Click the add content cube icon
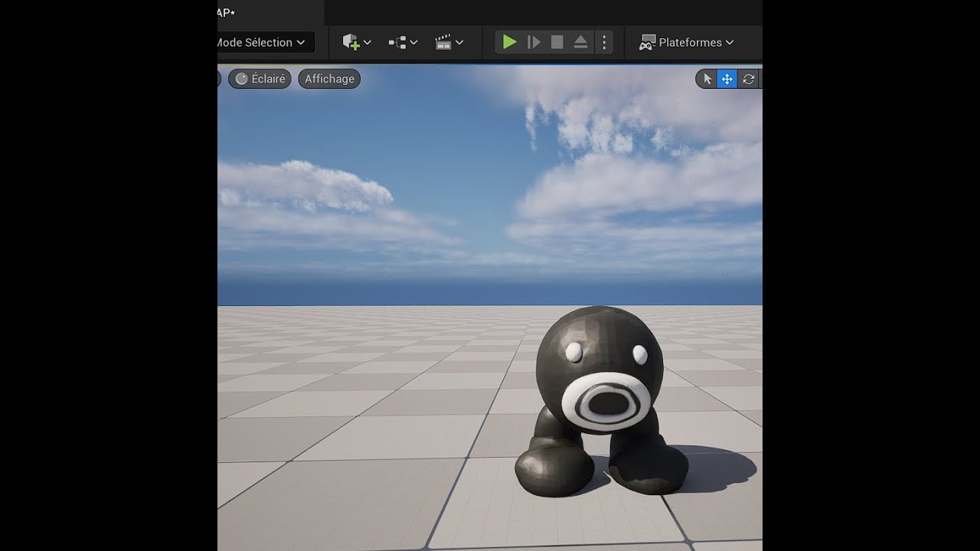Viewport: 980px width, 551px height. pos(351,42)
